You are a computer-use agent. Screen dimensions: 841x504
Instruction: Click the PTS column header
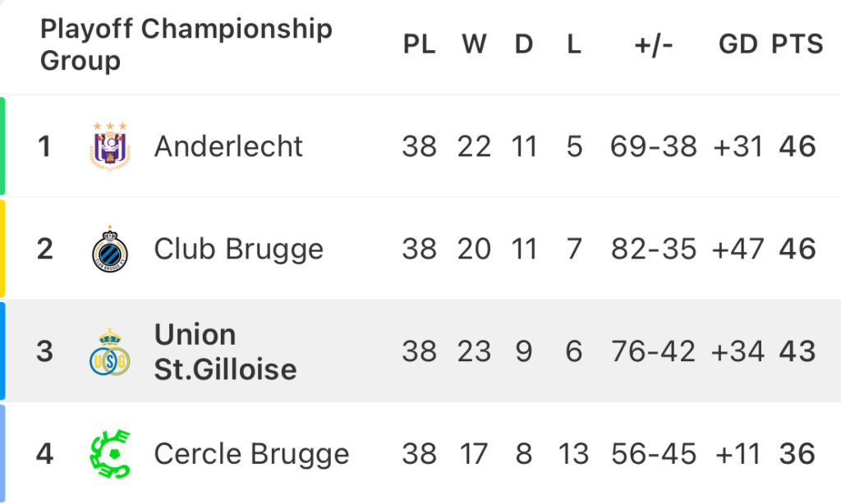tap(797, 44)
